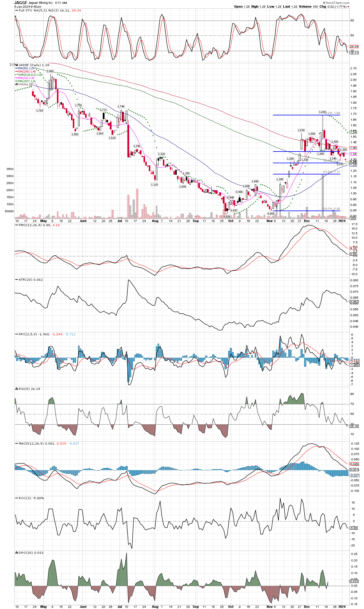Image resolution: width=364 pixels, height=609 pixels.
Task: Click the "Last 1.28" quote value
Action: click(x=290, y=6)
